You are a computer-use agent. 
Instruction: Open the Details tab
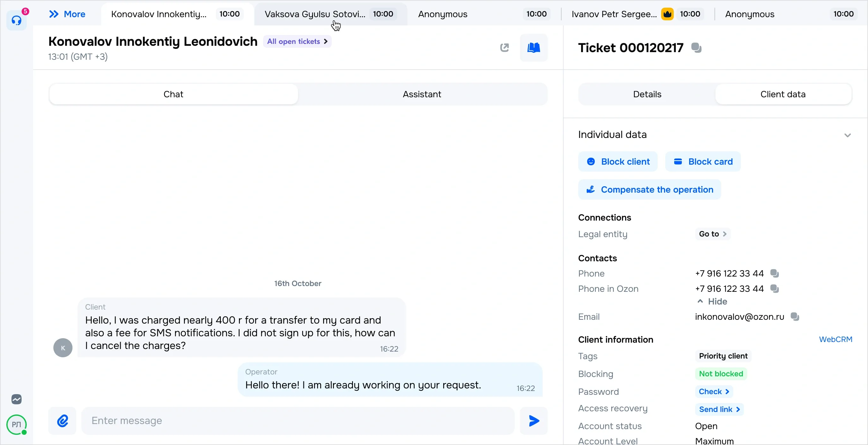coord(647,94)
